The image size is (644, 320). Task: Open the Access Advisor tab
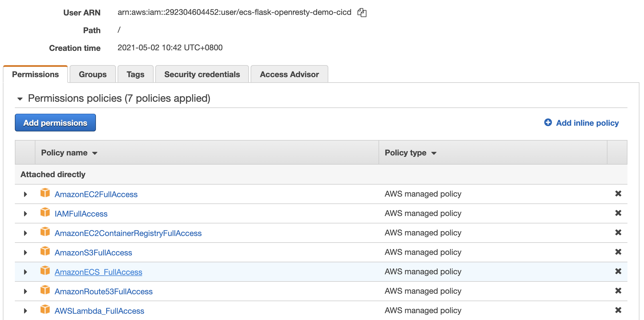[x=289, y=74]
